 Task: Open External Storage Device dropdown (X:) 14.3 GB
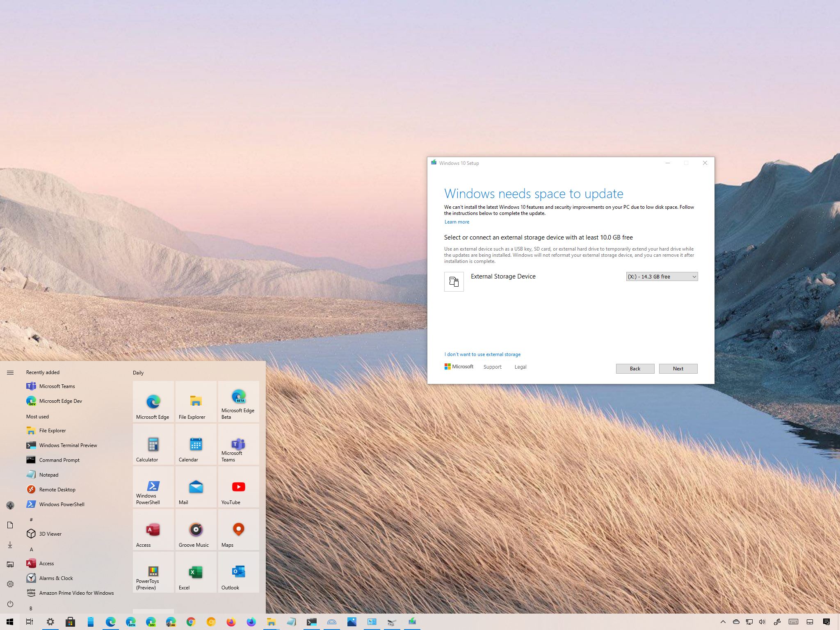point(662,277)
